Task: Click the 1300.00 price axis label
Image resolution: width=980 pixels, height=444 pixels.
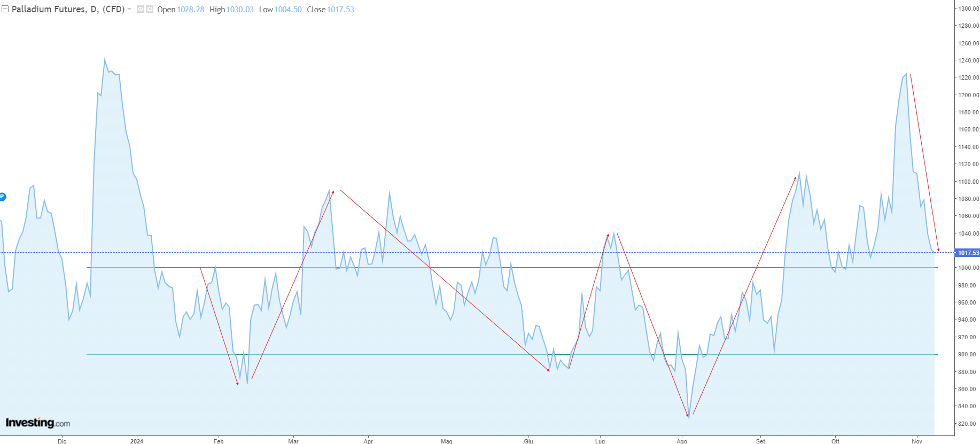Action: (x=968, y=9)
